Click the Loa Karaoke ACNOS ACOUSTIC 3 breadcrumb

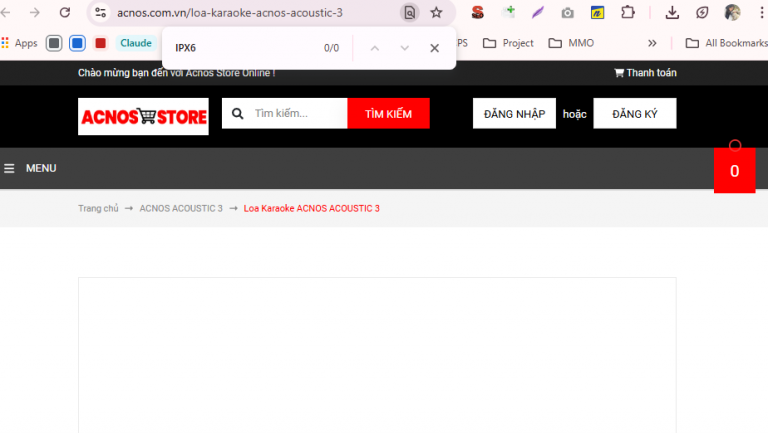312,209
